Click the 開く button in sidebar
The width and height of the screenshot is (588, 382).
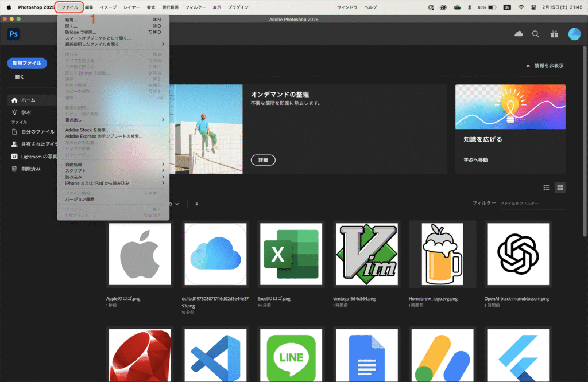pos(19,77)
